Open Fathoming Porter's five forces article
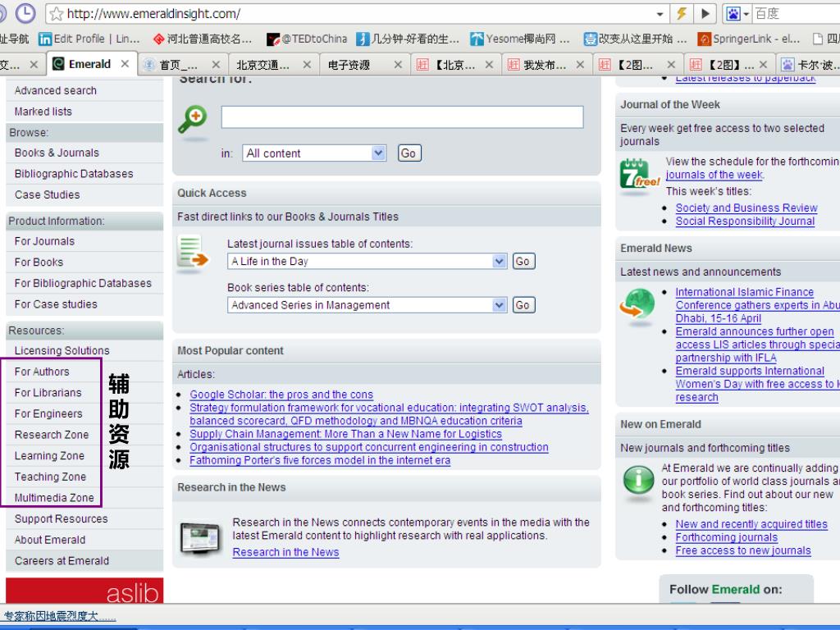The height and width of the screenshot is (630, 840). point(320,460)
